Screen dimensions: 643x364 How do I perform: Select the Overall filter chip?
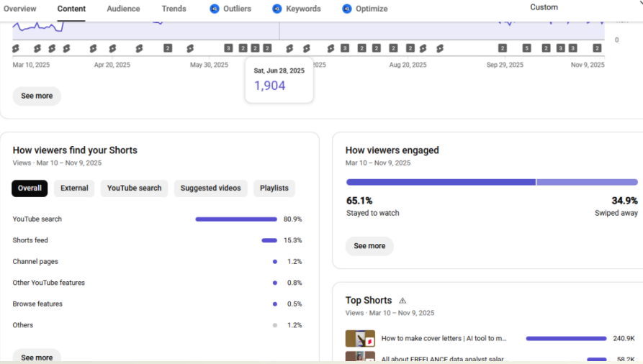[x=30, y=188]
